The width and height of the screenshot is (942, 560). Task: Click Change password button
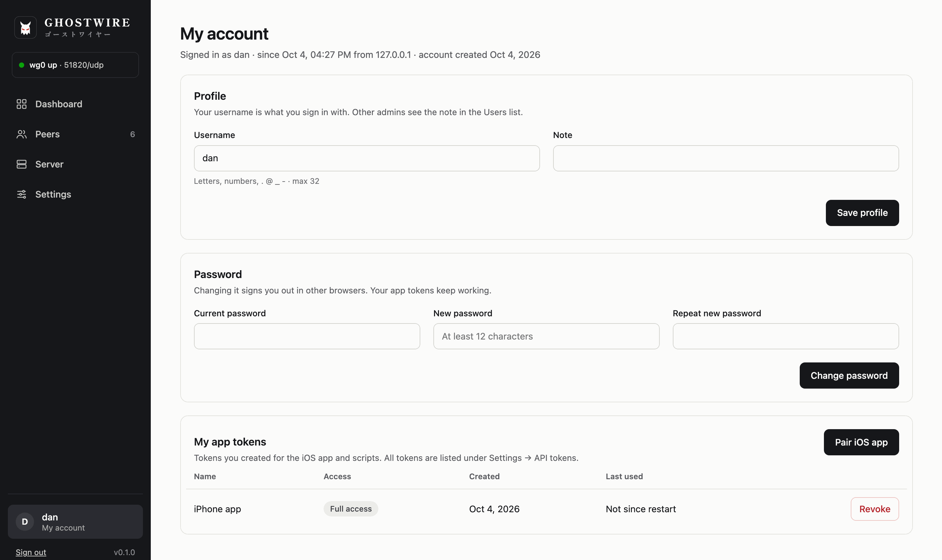(849, 376)
